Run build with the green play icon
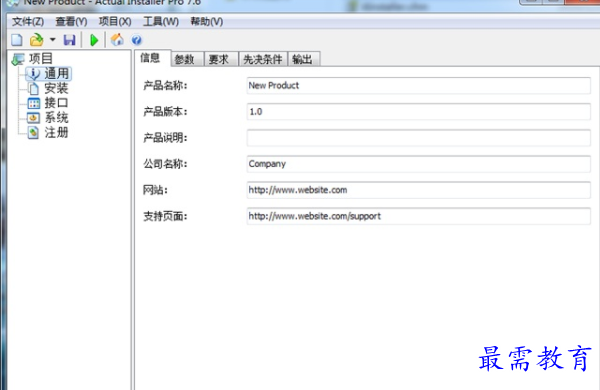The height and width of the screenshot is (390, 600). tap(94, 40)
